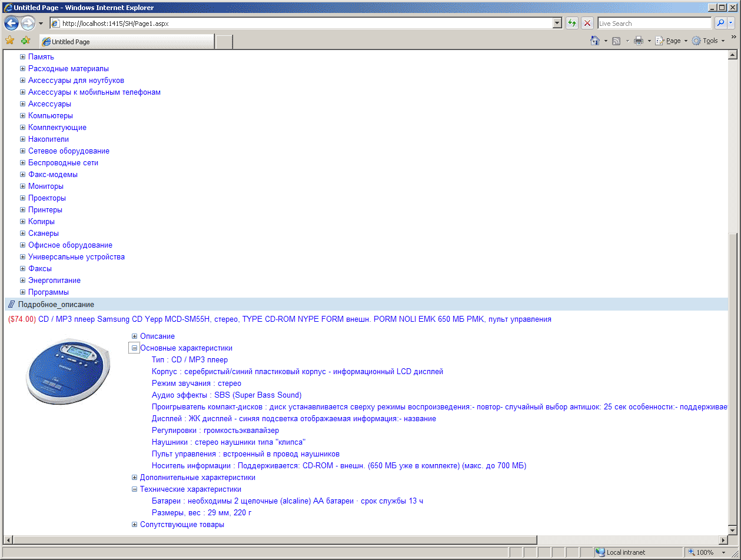This screenshot has height=560, width=741.
Task: Print using the printer icon
Action: coord(639,41)
